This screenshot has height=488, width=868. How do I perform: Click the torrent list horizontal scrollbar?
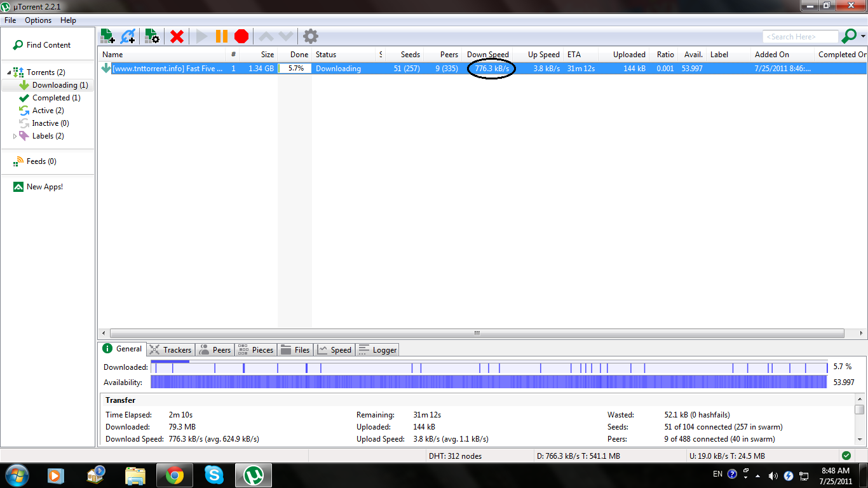pyautogui.click(x=477, y=333)
